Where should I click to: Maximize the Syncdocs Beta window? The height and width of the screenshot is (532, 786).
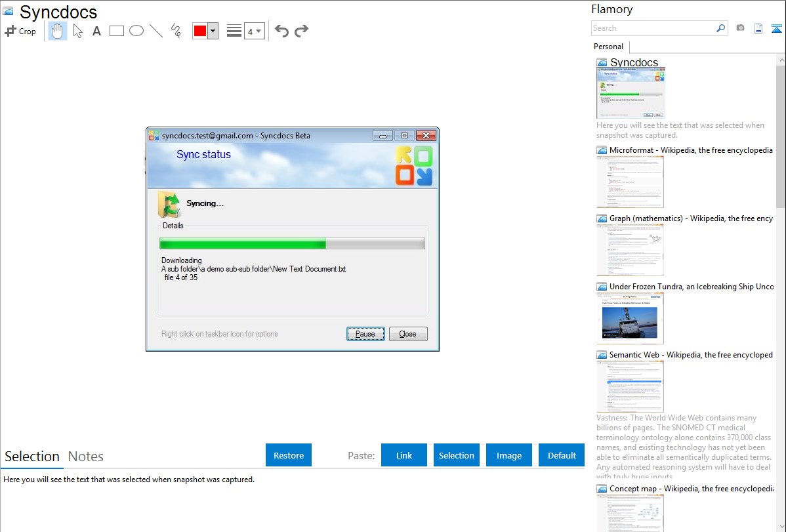(404, 135)
